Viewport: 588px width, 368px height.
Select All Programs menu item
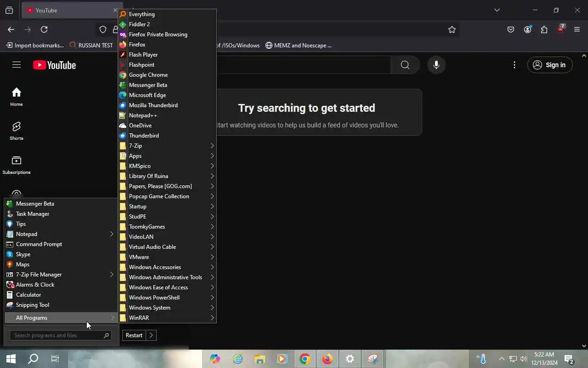(61, 318)
